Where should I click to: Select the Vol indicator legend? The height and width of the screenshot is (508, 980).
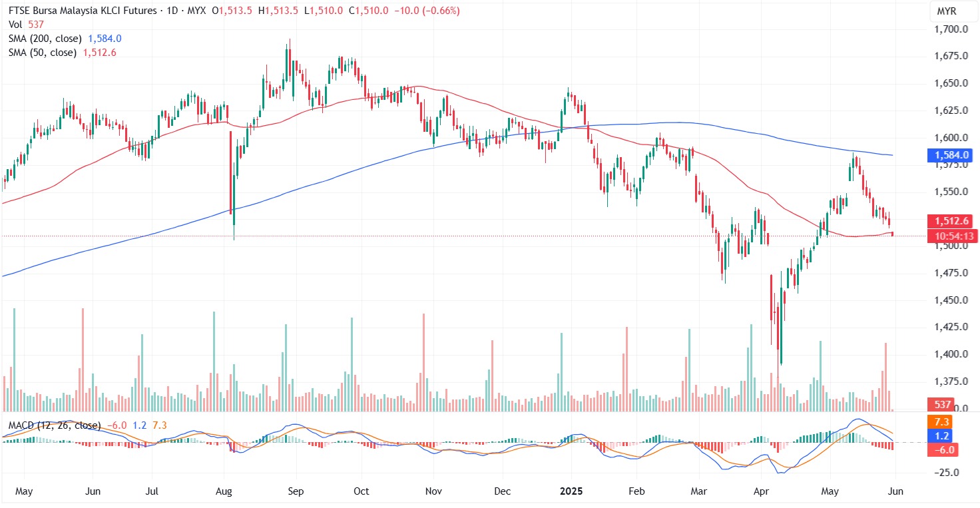pos(15,24)
